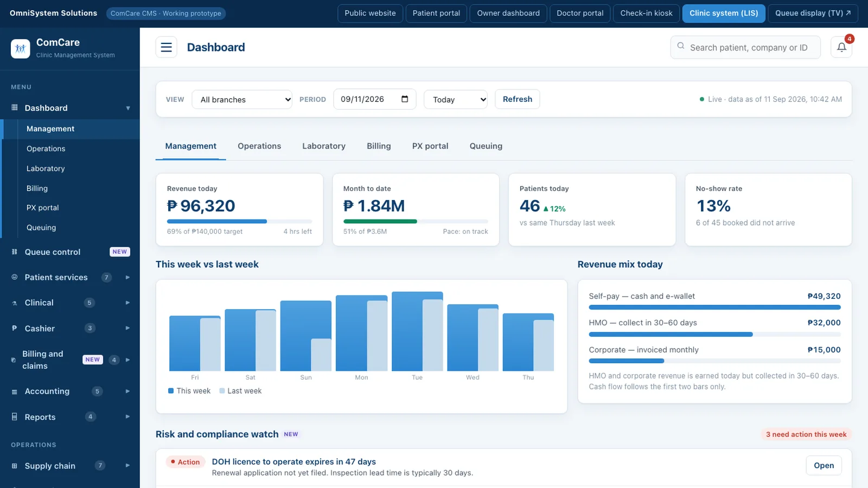Expand the Clinical menu arrow
The height and width of the screenshot is (488, 868).
point(127,303)
